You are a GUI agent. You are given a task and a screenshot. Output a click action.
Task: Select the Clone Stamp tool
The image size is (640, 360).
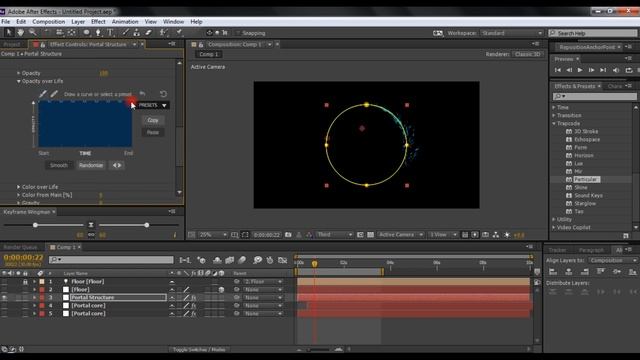[x=137, y=33]
